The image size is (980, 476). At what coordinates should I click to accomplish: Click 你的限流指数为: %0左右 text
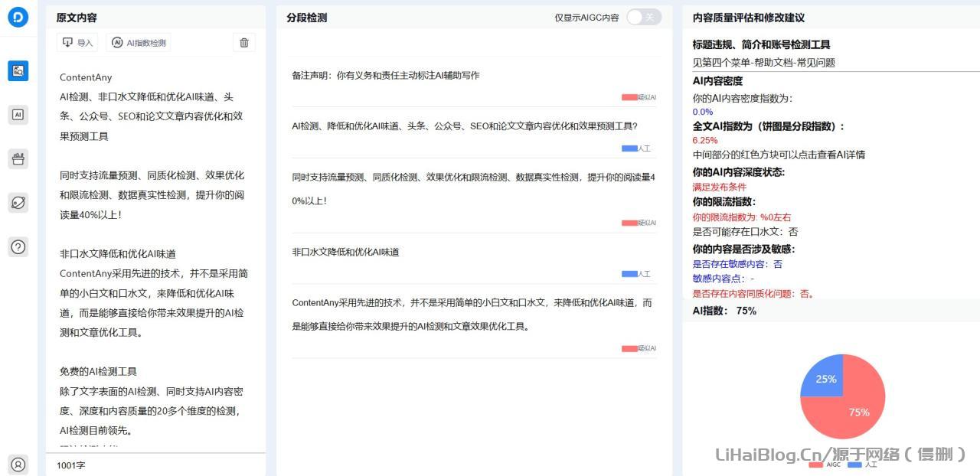(x=742, y=217)
